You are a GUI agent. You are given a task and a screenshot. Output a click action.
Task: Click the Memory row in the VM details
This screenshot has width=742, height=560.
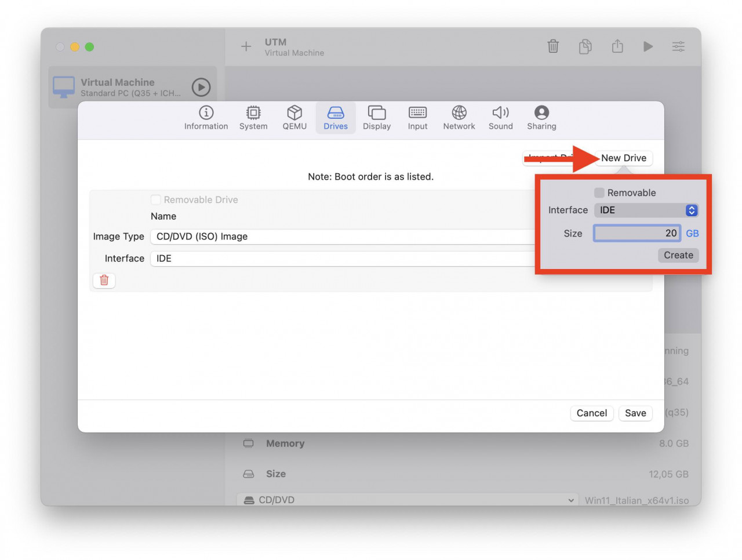tap(465, 443)
